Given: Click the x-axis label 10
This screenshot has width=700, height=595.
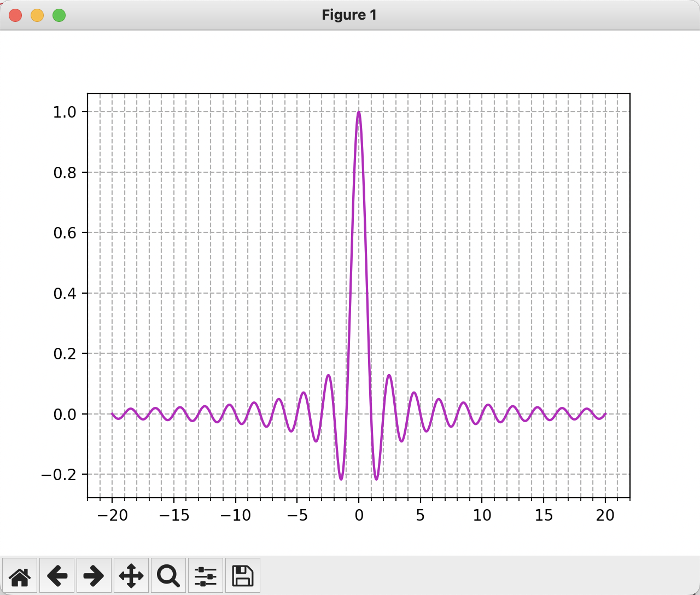Looking at the screenshot, I should [482, 515].
